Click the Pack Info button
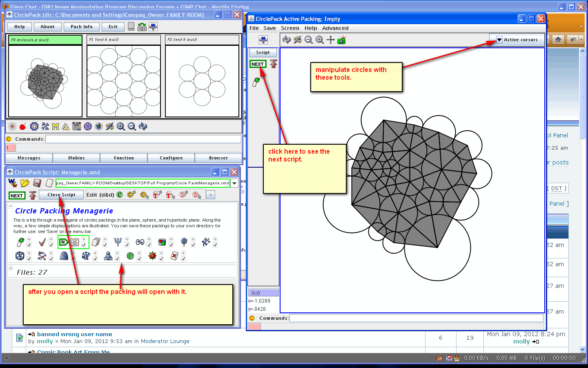 tap(82, 27)
